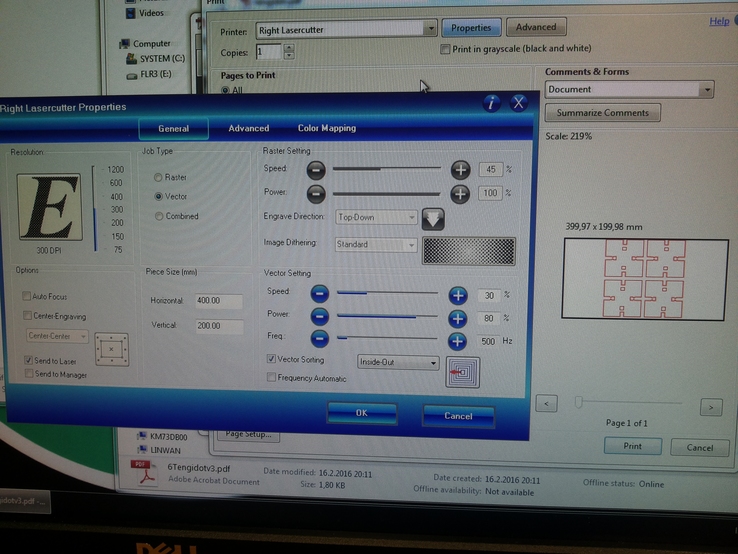The image size is (738, 554).
Task: Enable the Auto Focus option
Action: click(26, 296)
